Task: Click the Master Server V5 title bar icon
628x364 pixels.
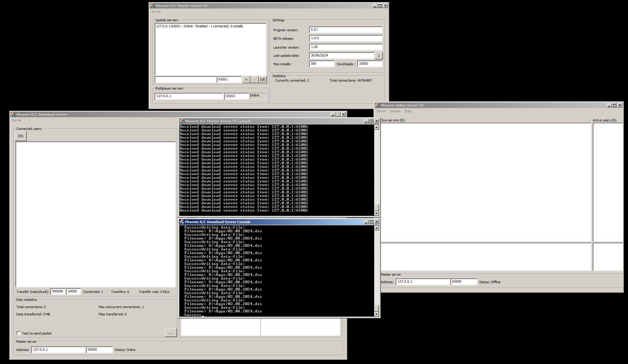Action: tap(152, 6)
